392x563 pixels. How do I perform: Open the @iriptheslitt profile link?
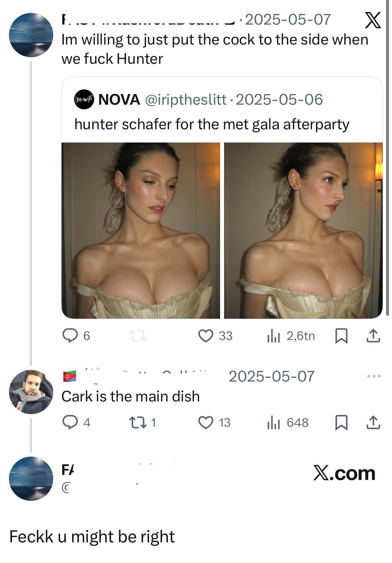185,99
